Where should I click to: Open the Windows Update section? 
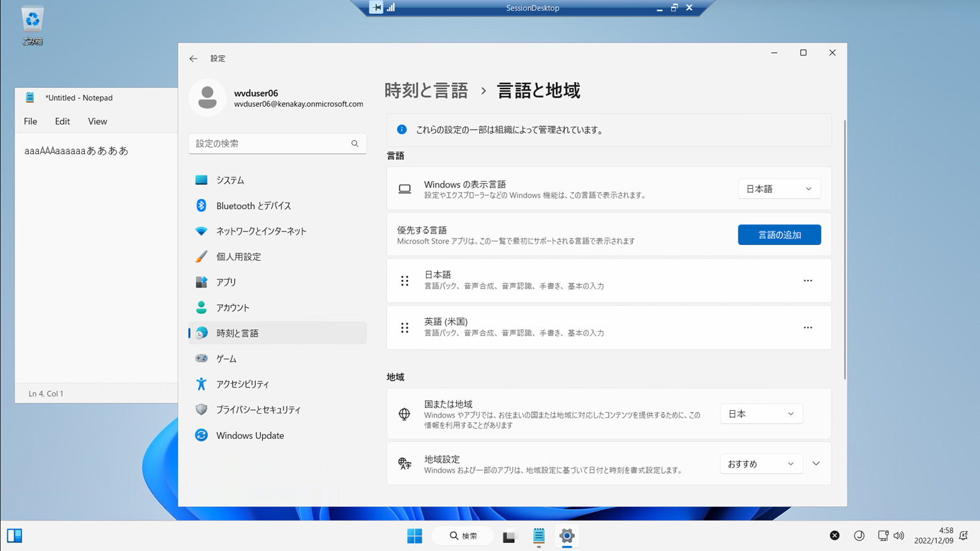[x=249, y=436]
